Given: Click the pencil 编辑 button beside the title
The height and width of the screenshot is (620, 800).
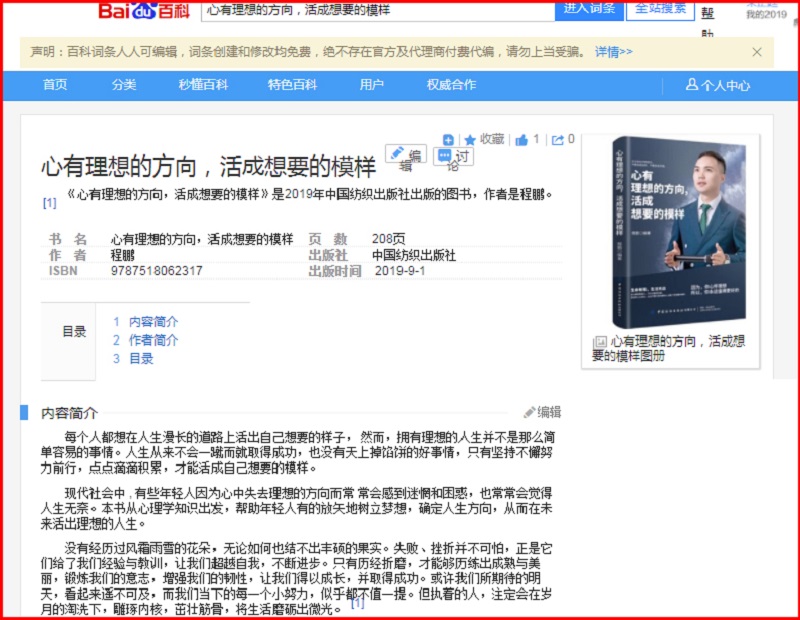Looking at the screenshot, I should pyautogui.click(x=406, y=156).
